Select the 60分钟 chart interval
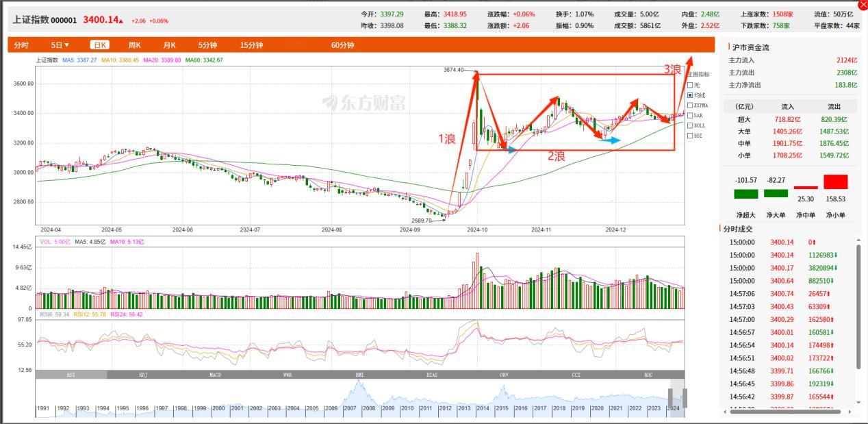 click(342, 45)
